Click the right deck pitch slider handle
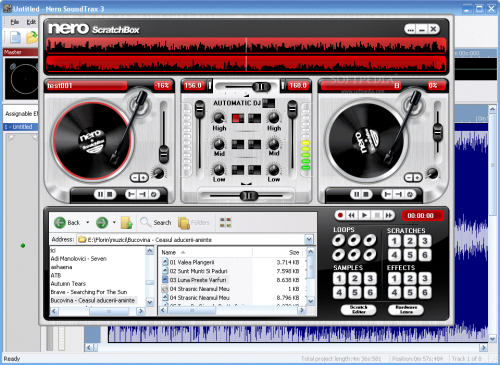Image resolution: width=500 pixels, height=365 pixels. [438, 132]
